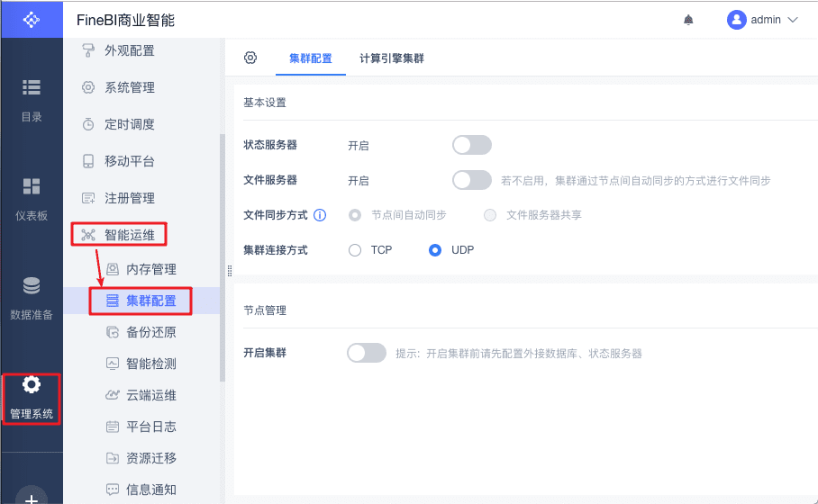This screenshot has width=818, height=504.
Task: Expand the 系统管理 menu item
Action: pyautogui.click(x=130, y=87)
